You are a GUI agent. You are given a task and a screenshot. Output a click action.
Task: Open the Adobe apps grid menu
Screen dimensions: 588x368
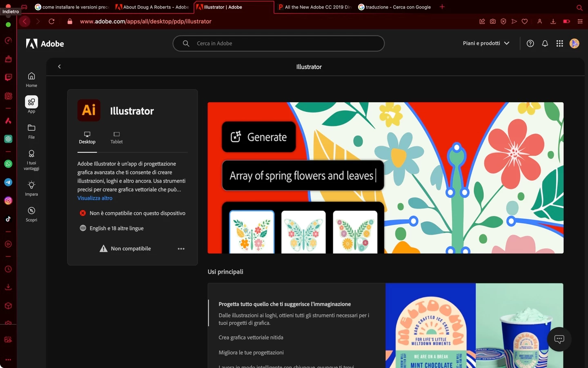coord(559,43)
